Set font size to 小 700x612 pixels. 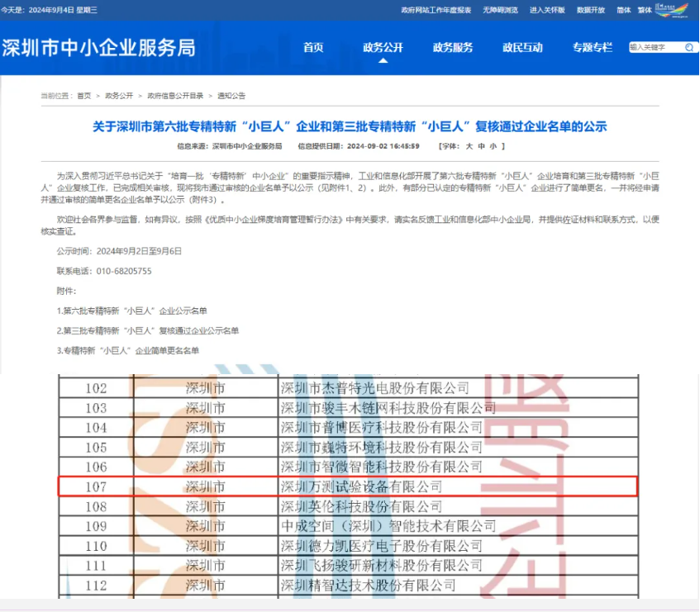click(493, 146)
